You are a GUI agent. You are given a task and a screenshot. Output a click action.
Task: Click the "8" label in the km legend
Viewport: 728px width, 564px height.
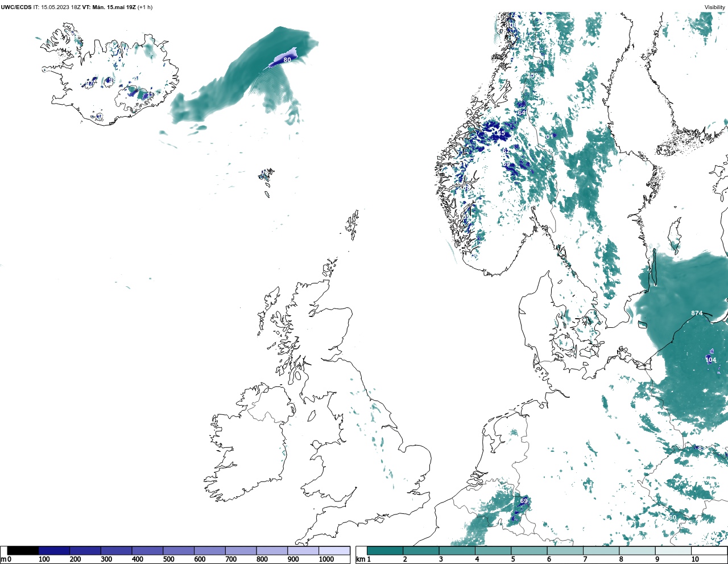tap(621, 559)
